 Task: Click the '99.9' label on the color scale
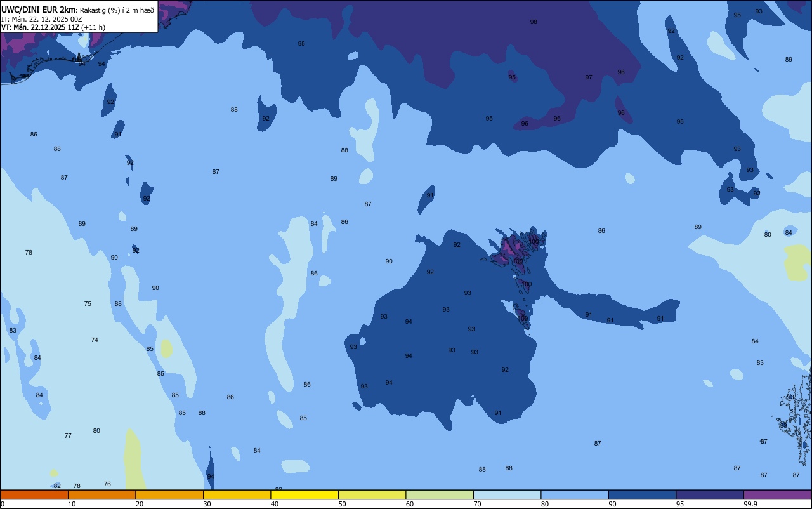point(750,504)
